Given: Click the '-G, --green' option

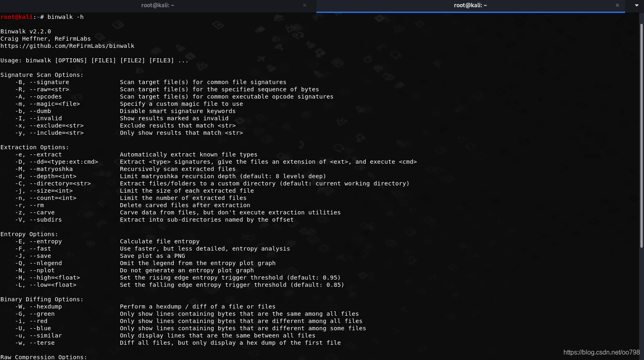Looking at the screenshot, I should (x=35, y=314).
